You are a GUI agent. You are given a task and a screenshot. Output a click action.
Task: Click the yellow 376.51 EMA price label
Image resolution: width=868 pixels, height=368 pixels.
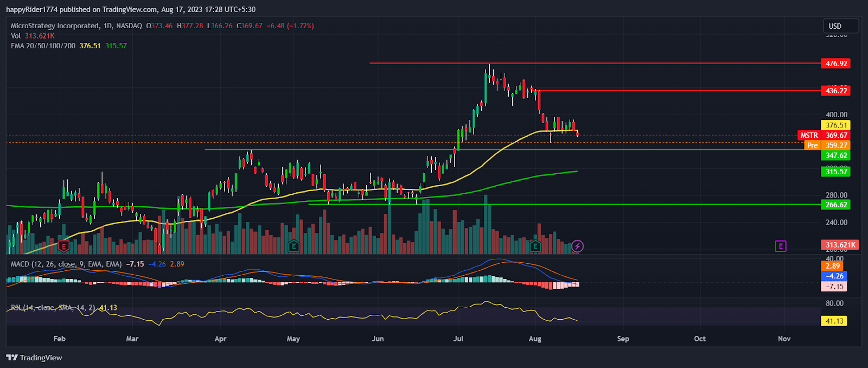[x=836, y=125]
